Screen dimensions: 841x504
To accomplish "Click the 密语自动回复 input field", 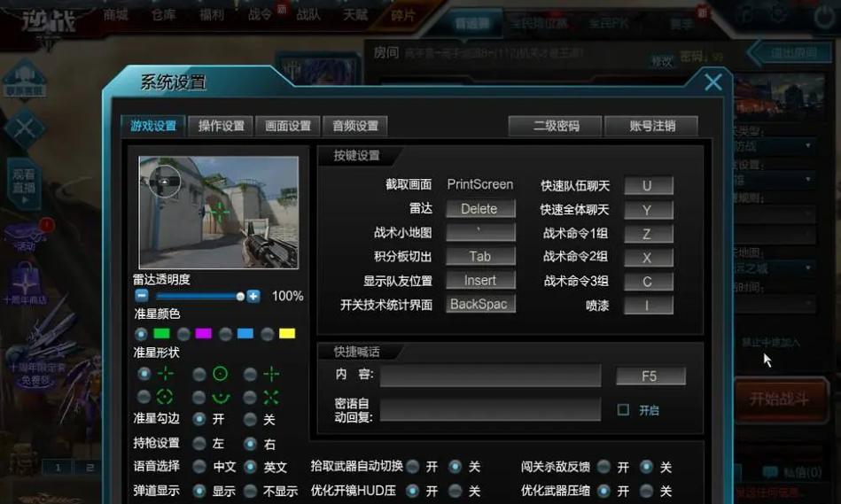I will pos(491,409).
